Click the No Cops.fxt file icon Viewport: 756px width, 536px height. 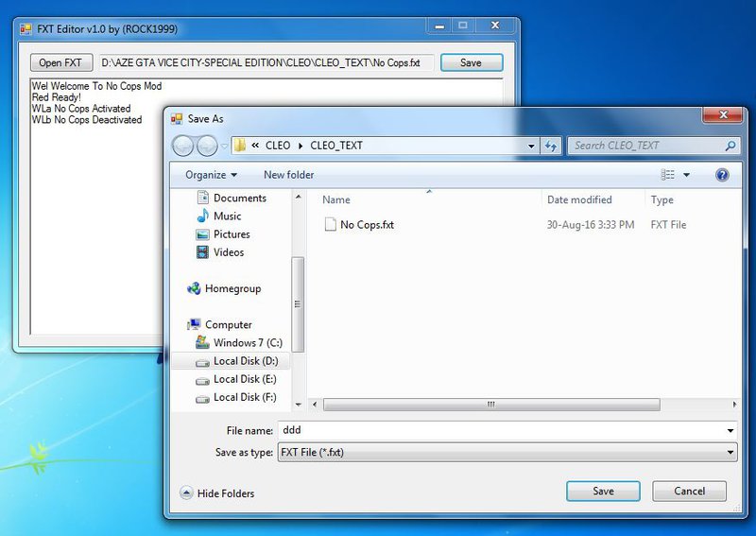point(330,224)
